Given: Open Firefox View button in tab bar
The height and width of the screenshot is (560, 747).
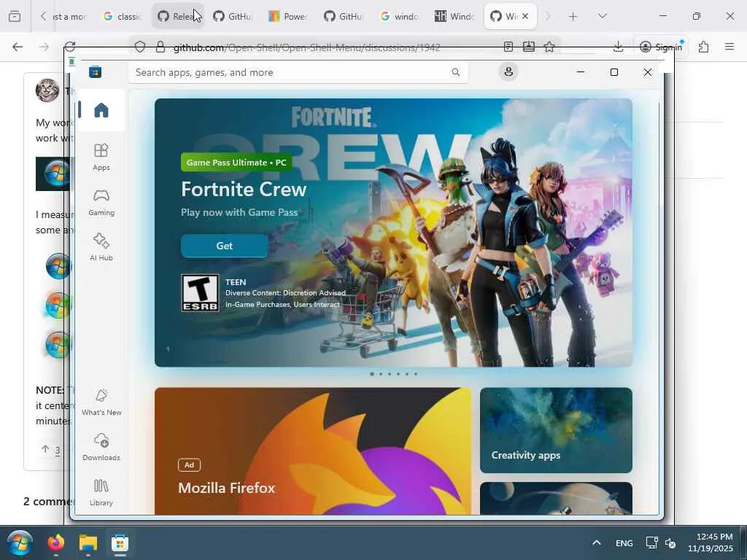Looking at the screenshot, I should click(x=15, y=16).
